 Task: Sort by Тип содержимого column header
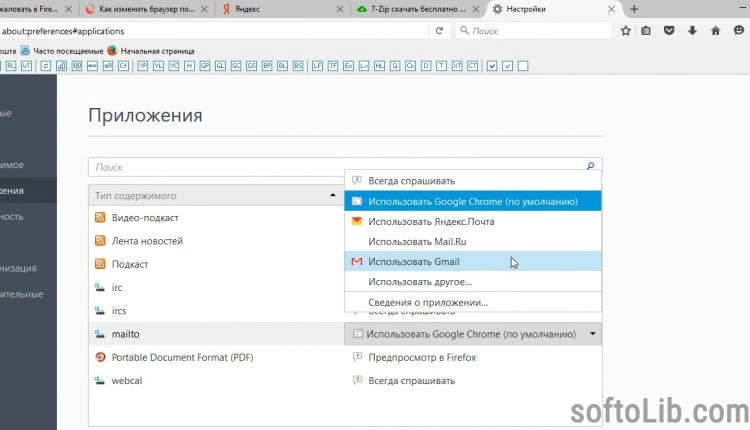click(x=214, y=195)
